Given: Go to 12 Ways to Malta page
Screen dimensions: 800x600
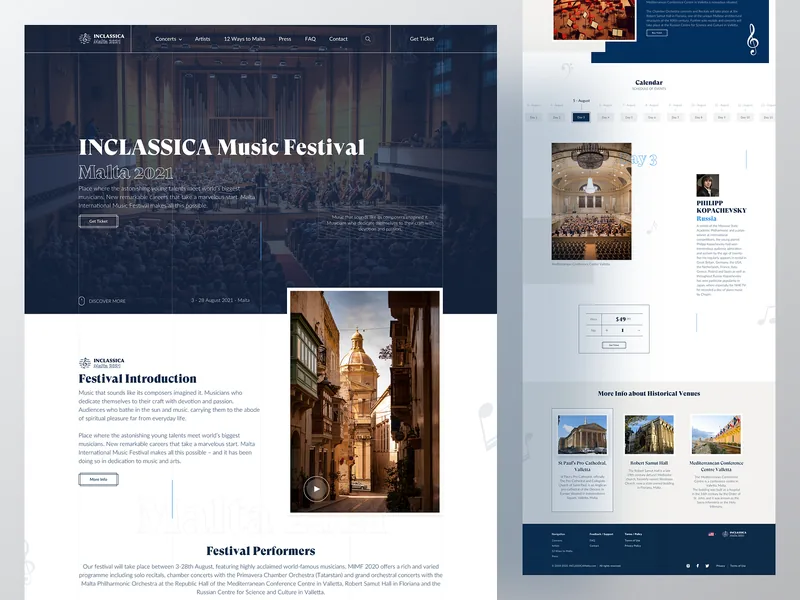Looking at the screenshot, I should tap(244, 39).
